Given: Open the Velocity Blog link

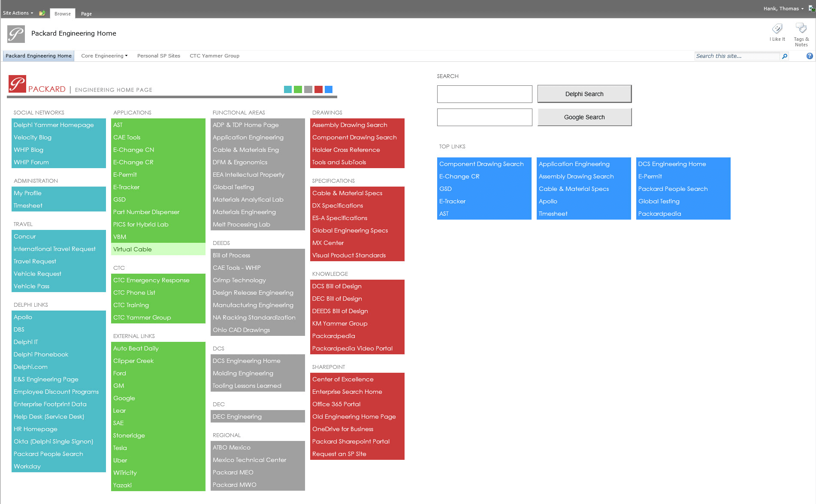Looking at the screenshot, I should point(33,137).
